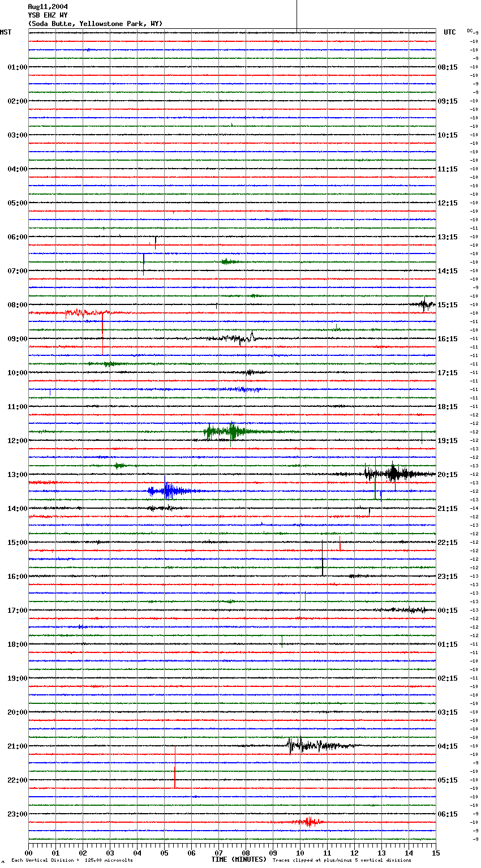Click the "13:00" MST row label
The width and height of the screenshot is (481, 868).
(18, 475)
